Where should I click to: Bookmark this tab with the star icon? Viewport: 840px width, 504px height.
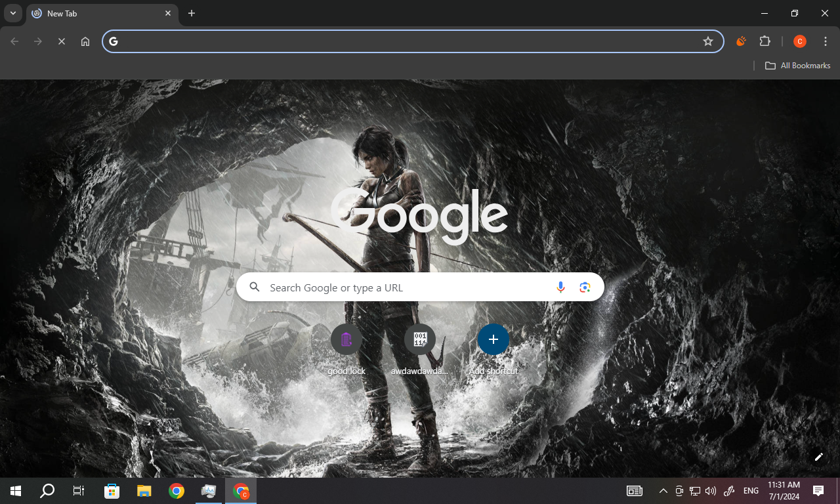[x=708, y=41]
